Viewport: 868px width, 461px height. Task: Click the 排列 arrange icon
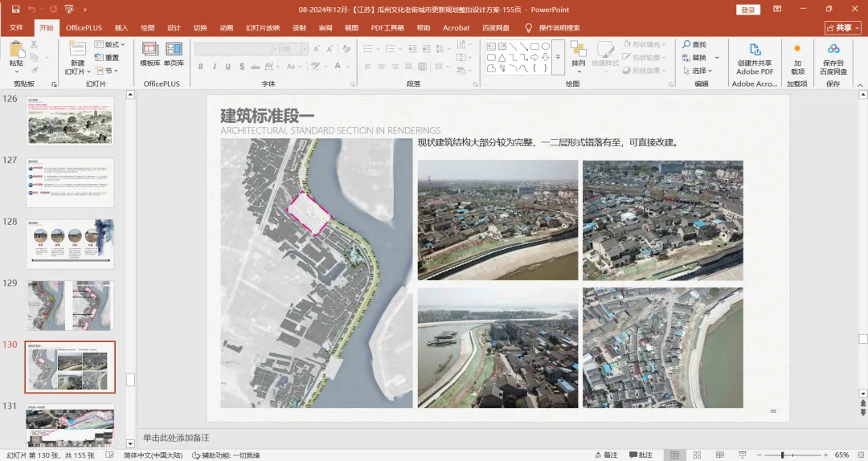pos(578,51)
